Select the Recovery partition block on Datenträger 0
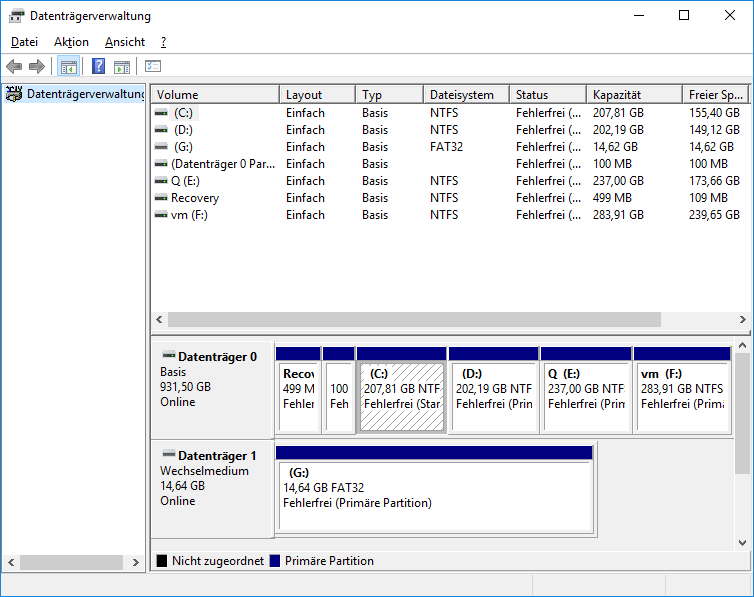This screenshot has width=754, height=597. [298, 390]
